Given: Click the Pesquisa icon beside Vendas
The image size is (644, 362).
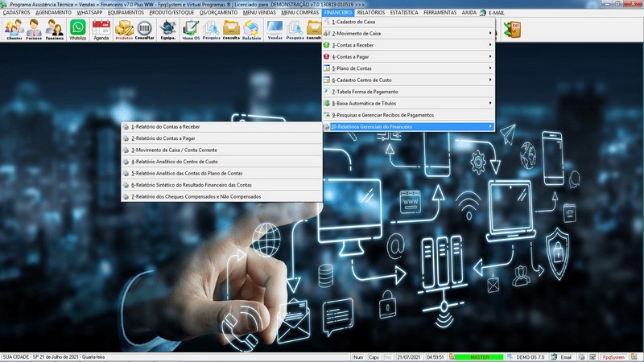Looking at the screenshot, I should click(295, 30).
